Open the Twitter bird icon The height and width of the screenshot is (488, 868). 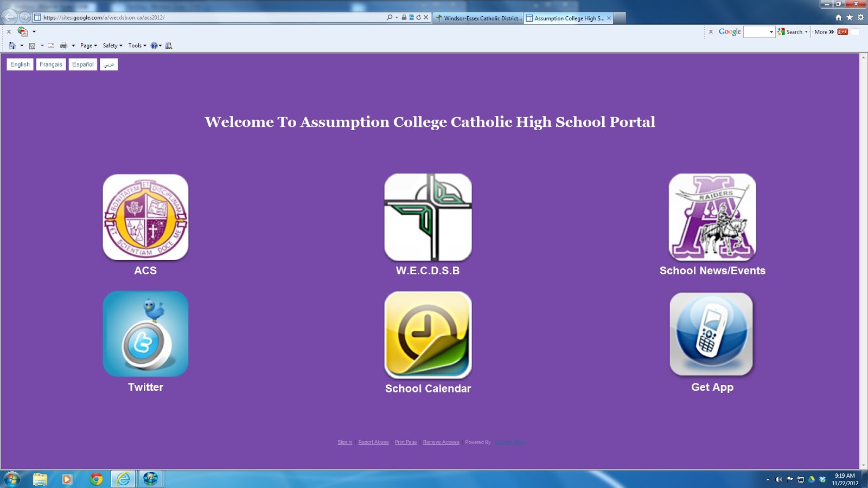coord(145,334)
